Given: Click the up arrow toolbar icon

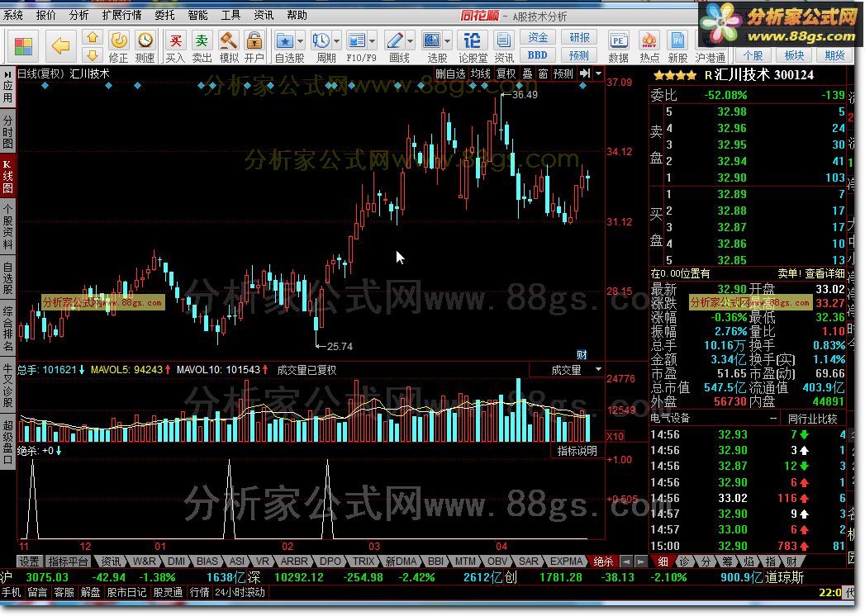Looking at the screenshot, I should click(93, 37).
